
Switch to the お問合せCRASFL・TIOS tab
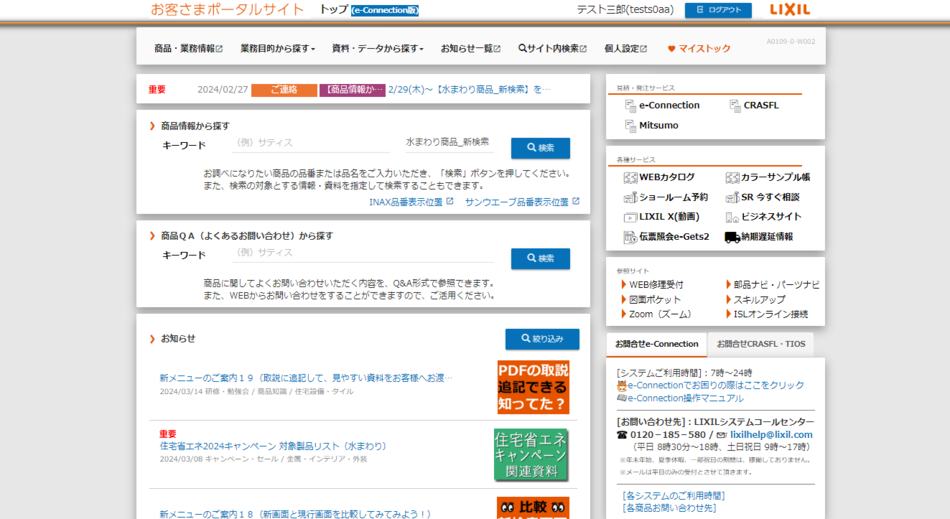[x=760, y=344]
